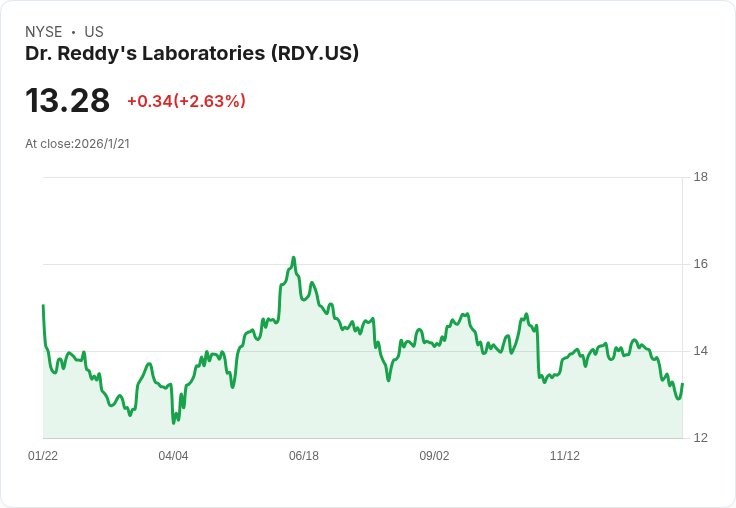The height and width of the screenshot is (508, 736).
Task: Click the 14 y-axis price label
Action: coord(701,351)
